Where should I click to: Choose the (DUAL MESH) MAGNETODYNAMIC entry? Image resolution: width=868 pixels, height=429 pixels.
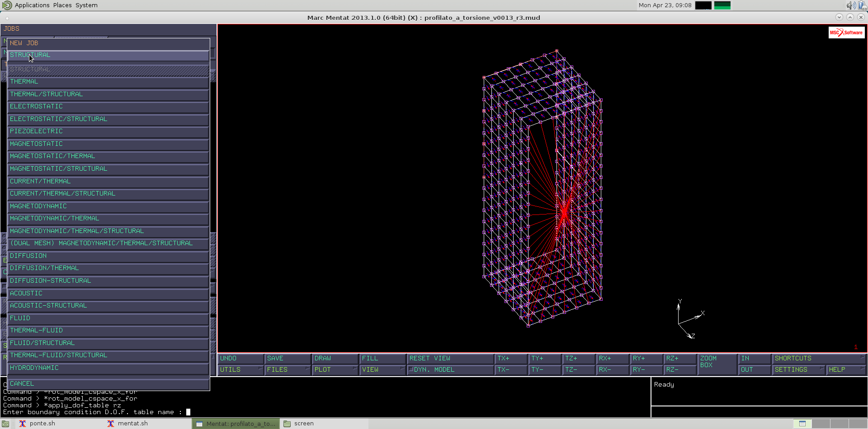[x=108, y=243]
